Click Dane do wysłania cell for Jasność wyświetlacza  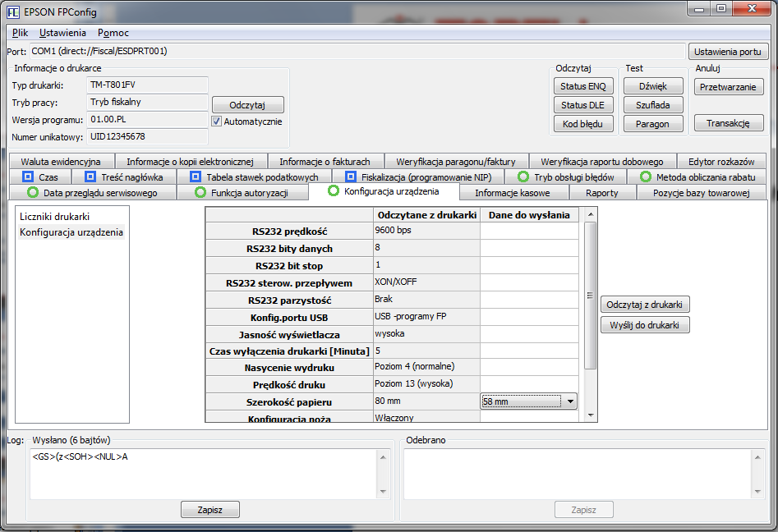tap(529, 333)
